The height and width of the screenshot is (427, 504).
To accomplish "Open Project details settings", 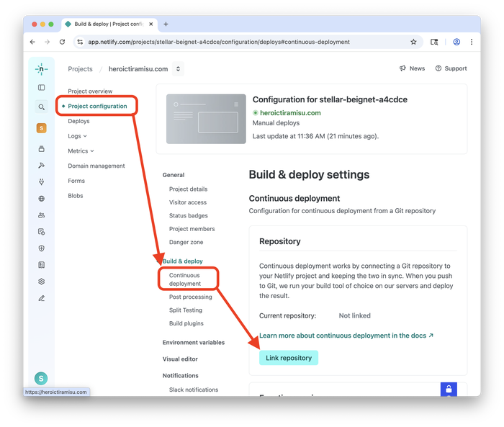I will [x=189, y=189].
